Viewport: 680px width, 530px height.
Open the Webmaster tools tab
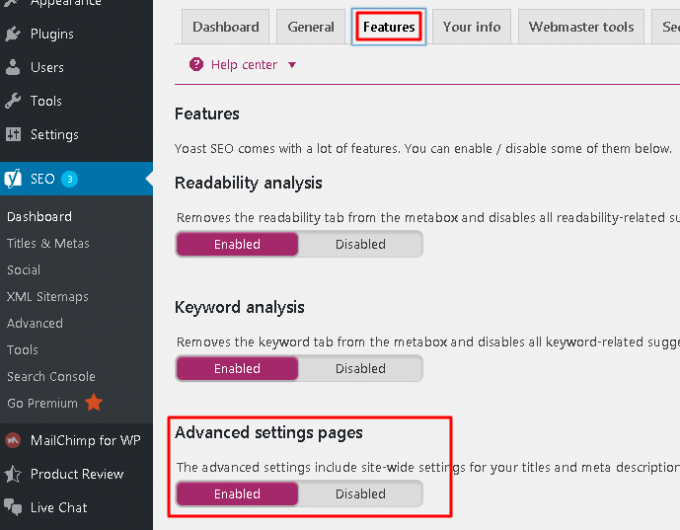point(581,27)
